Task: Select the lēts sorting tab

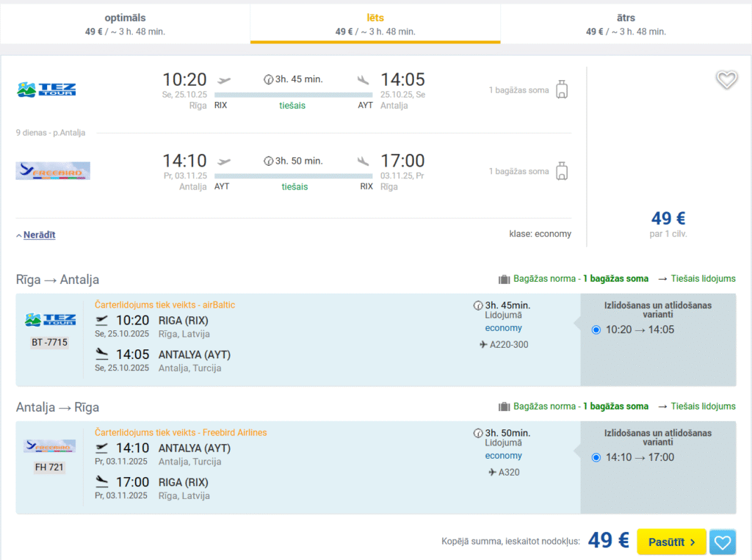Action: coord(375,23)
